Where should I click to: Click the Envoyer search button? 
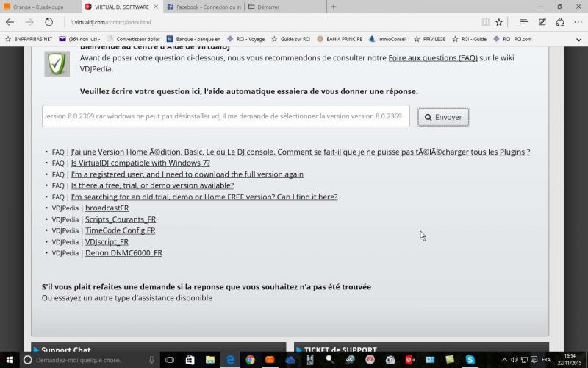click(443, 117)
